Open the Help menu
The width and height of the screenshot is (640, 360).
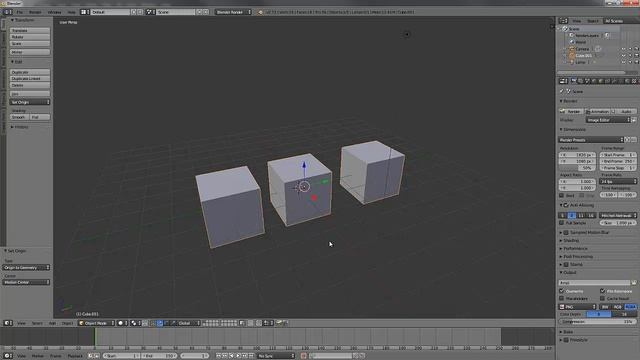71,12
